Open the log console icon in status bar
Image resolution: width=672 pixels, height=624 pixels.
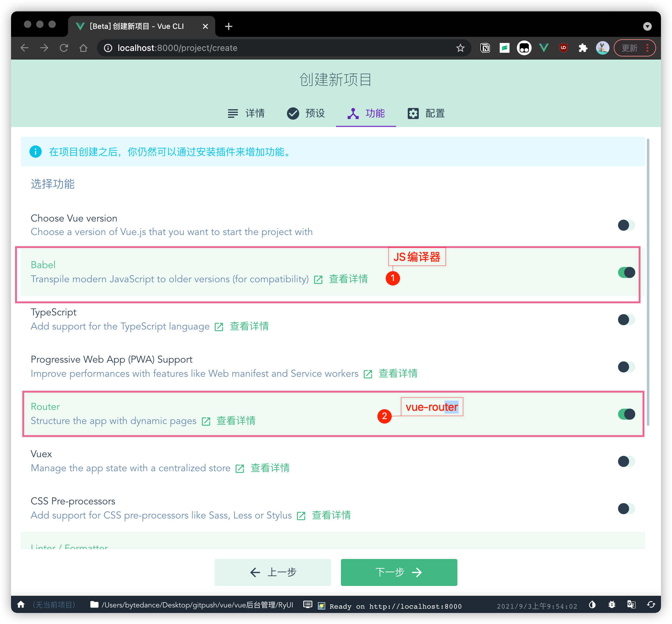(x=307, y=604)
